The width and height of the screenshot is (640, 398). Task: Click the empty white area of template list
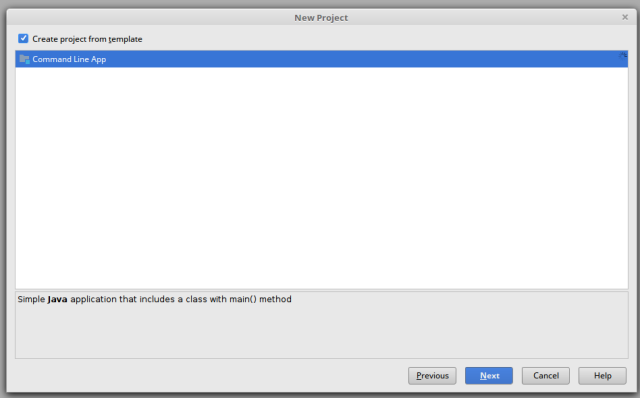tap(322, 178)
